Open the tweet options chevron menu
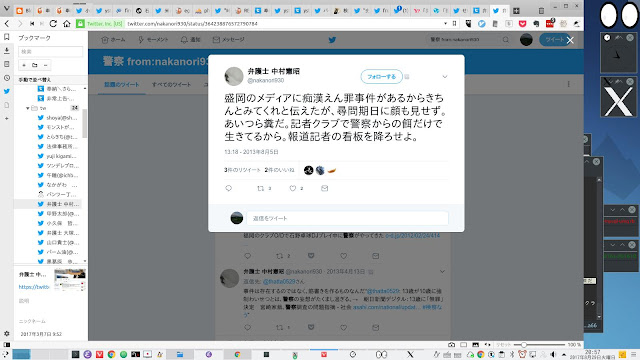Viewport: 640px width, 360px height. [x=445, y=77]
